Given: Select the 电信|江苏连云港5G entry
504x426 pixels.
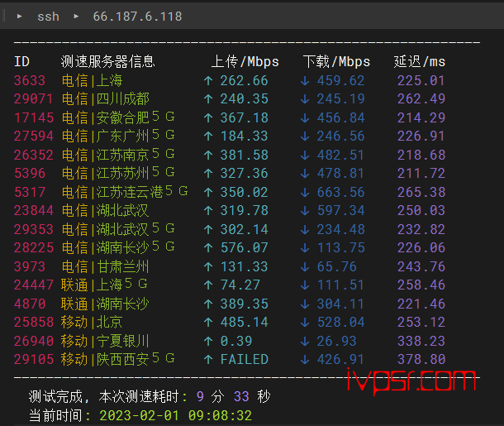Looking at the screenshot, I should (x=125, y=191).
